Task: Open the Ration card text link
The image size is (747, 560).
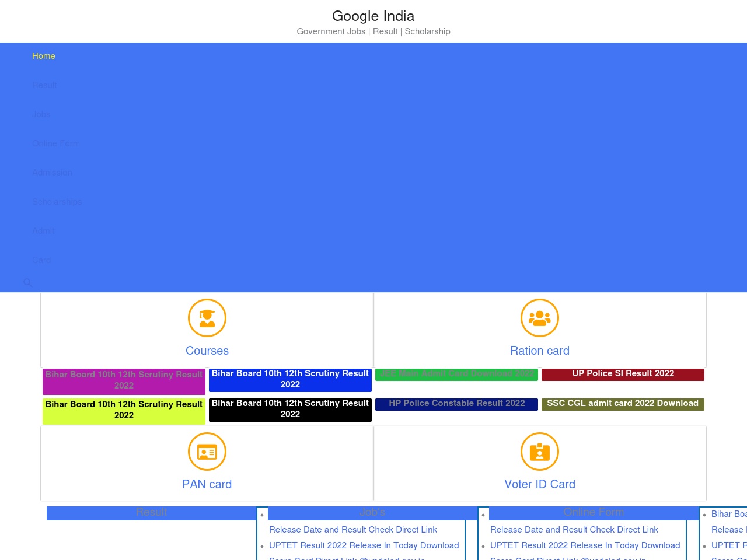Action: point(540,351)
